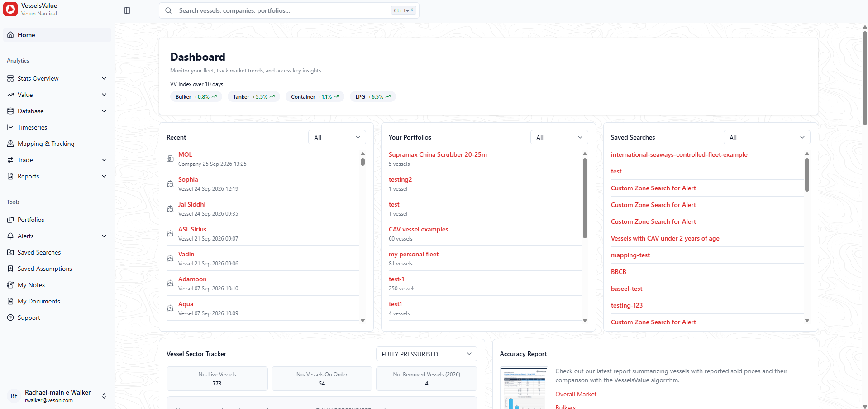Click the Support help icon

point(10,318)
